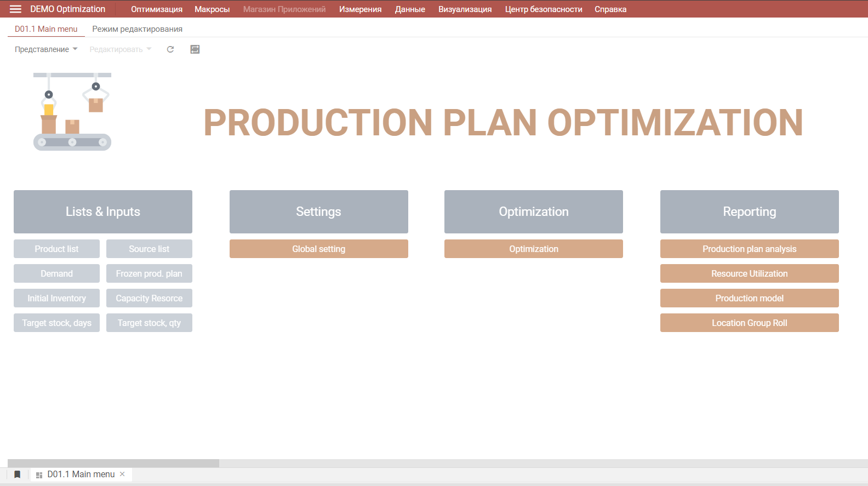Click the Frozen prod. plan button
The image size is (868, 486).
click(x=149, y=273)
